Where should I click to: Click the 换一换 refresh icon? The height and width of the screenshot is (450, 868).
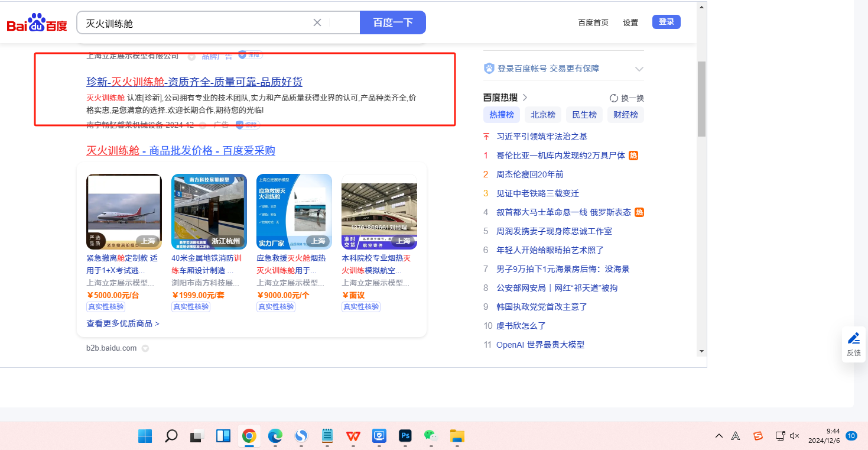click(x=614, y=98)
